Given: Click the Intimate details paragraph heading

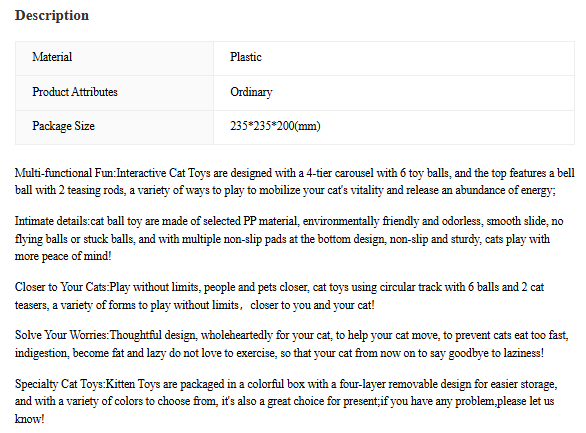Looking at the screenshot, I should 51,221.
